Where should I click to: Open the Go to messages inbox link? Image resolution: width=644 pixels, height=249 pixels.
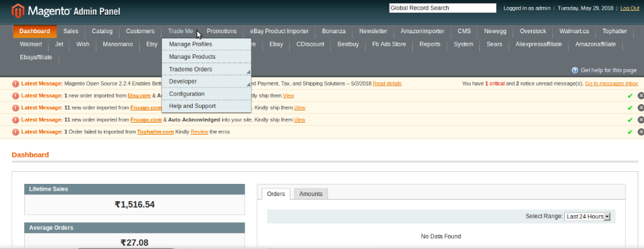[611, 84]
